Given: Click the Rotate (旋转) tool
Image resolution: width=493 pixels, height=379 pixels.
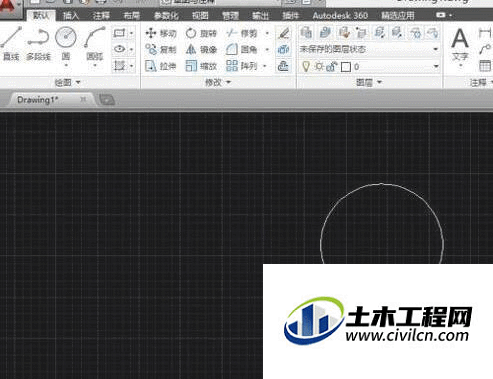Looking at the screenshot, I should 201,33.
